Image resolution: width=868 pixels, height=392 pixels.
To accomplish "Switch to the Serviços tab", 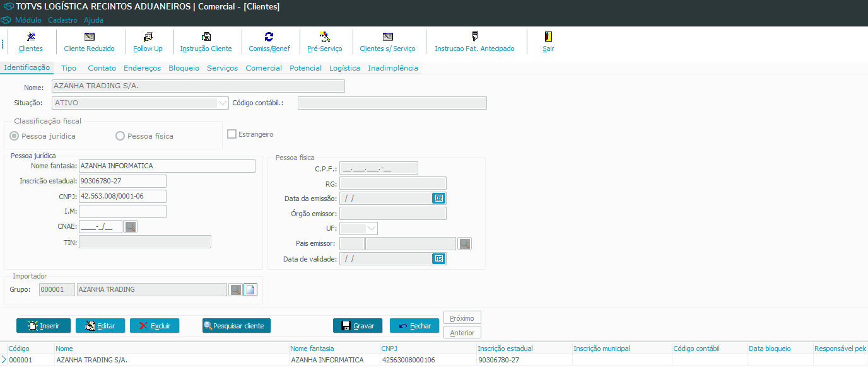I will (222, 68).
